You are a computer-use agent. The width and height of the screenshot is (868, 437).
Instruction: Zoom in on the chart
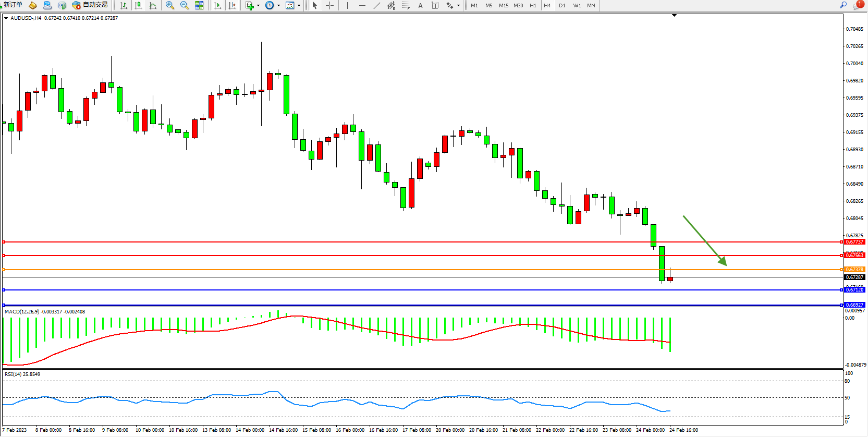170,5
